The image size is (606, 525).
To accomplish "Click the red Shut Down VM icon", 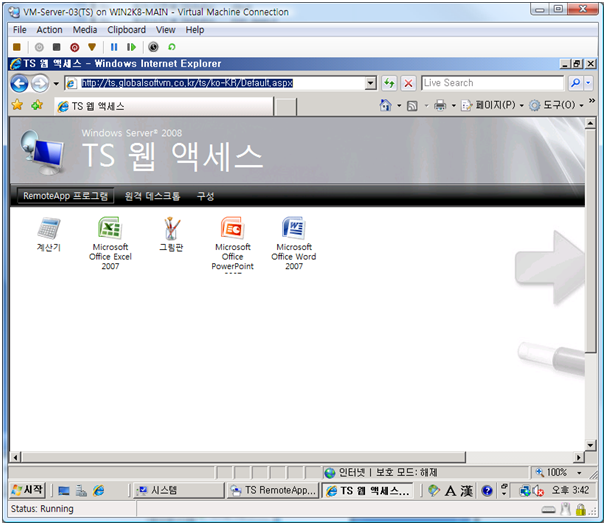I will tap(75, 47).
